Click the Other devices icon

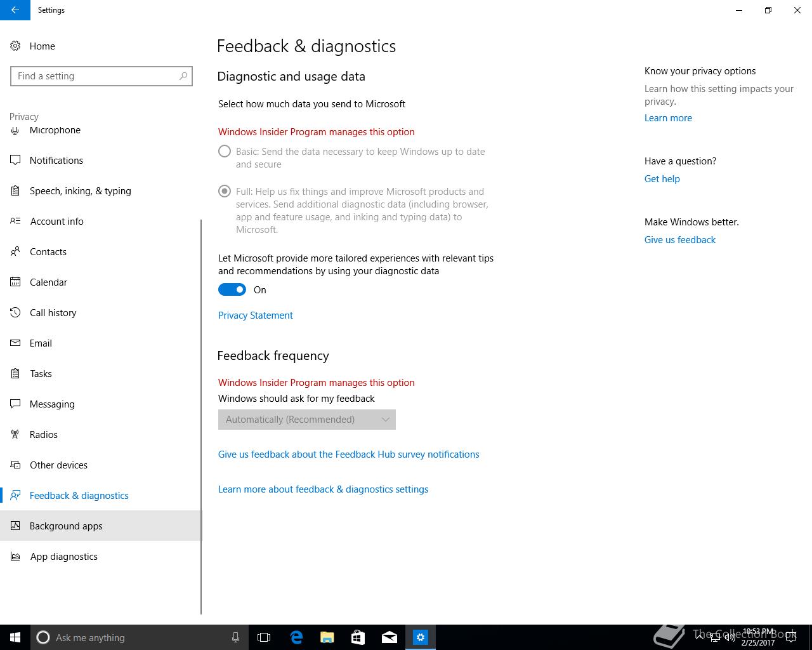(15, 465)
